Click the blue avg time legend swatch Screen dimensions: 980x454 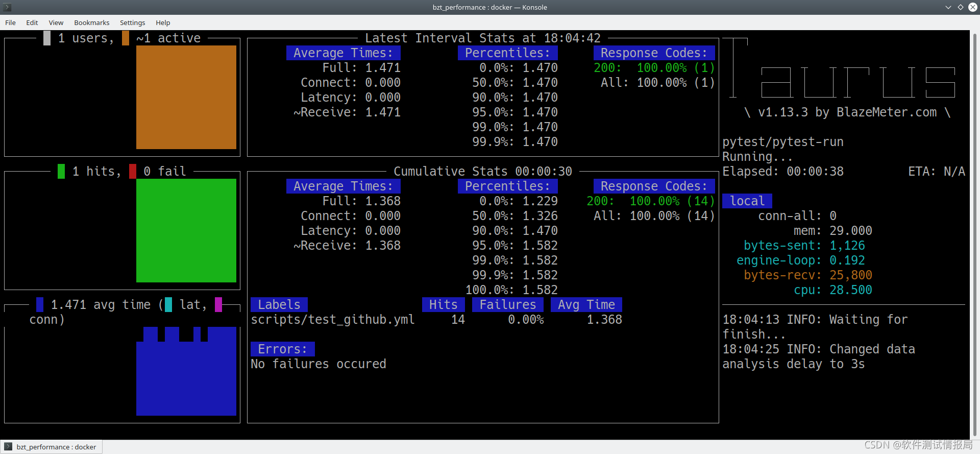click(40, 305)
